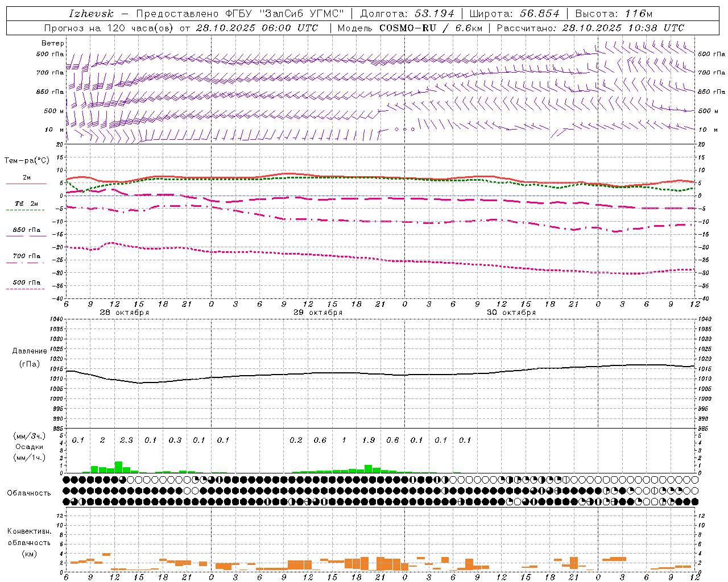This screenshot has width=728, height=582.
Task: Click the station name "Izhevsk" in the header
Action: point(92,14)
